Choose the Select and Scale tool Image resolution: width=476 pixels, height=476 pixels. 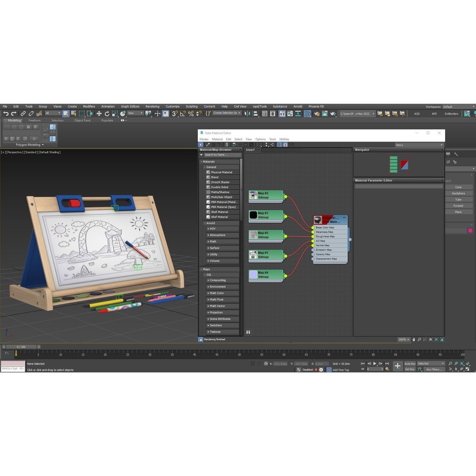115,114
